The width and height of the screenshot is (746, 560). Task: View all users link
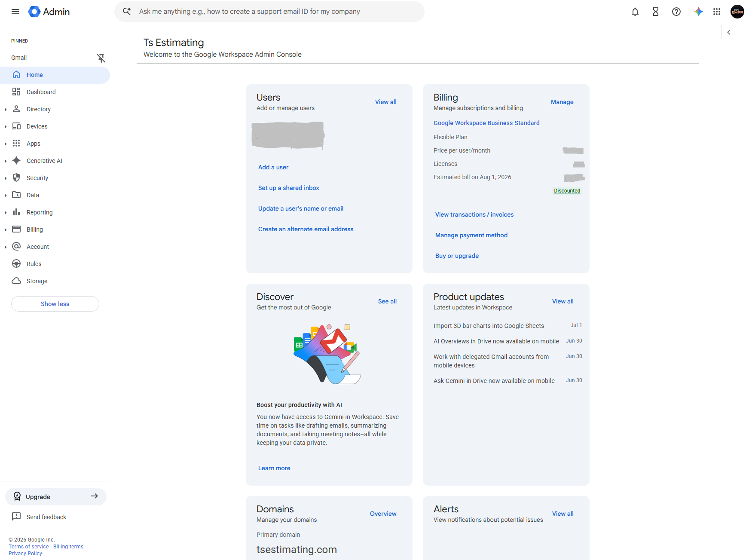point(386,102)
